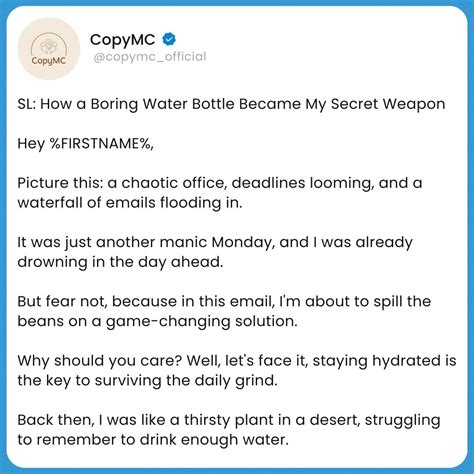Click the thirsty plant in a desert line
474x474 pixels.
point(229,420)
